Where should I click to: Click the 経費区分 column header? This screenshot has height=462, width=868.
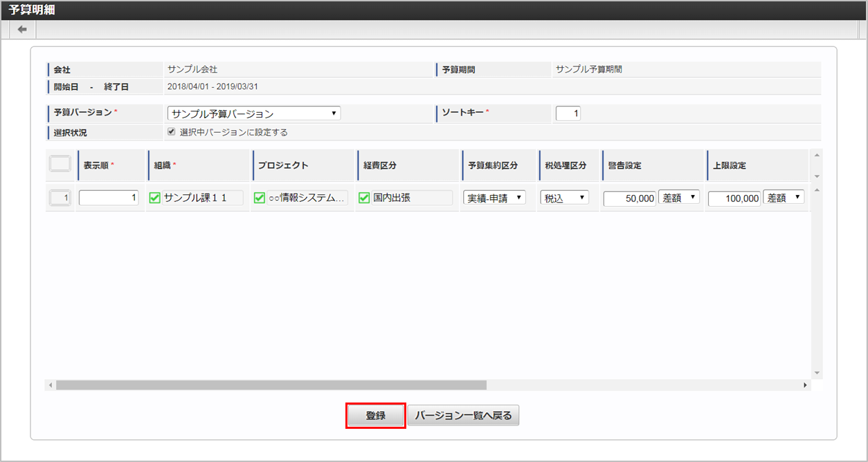coord(408,166)
